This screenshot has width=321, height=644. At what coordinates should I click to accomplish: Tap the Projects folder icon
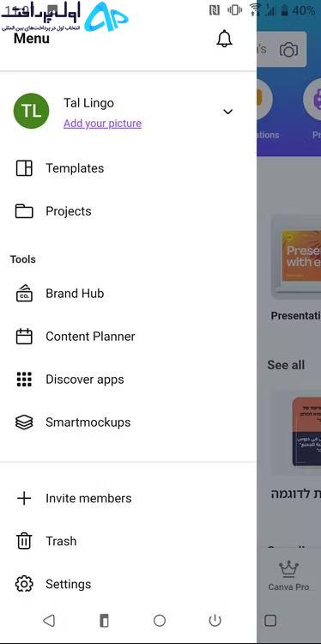click(24, 211)
